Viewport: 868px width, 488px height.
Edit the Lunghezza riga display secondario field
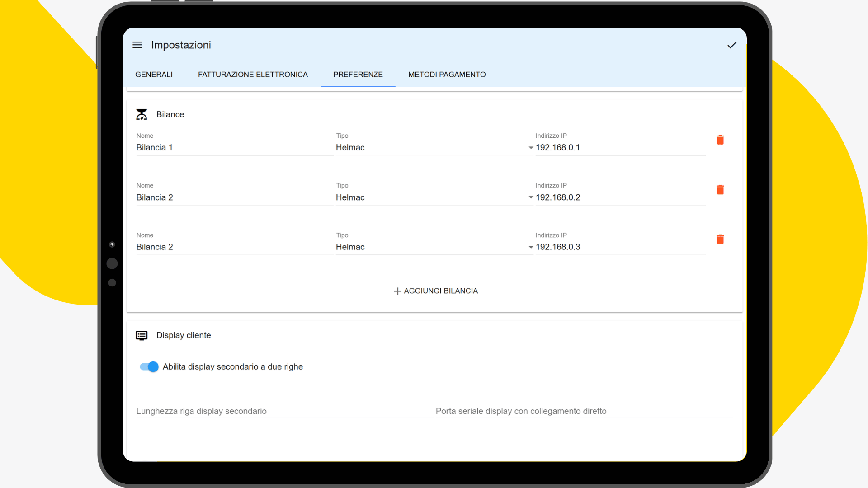coord(284,411)
